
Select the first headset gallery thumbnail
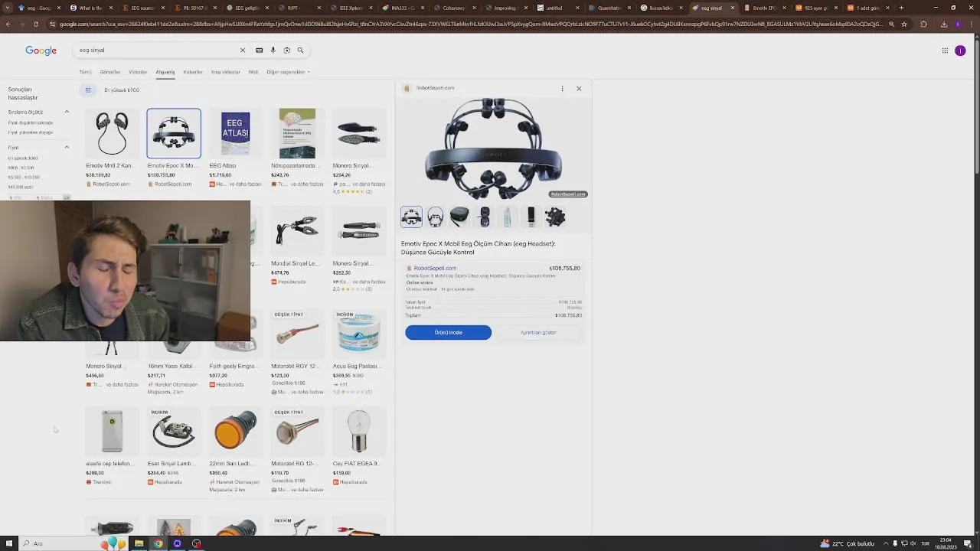411,217
